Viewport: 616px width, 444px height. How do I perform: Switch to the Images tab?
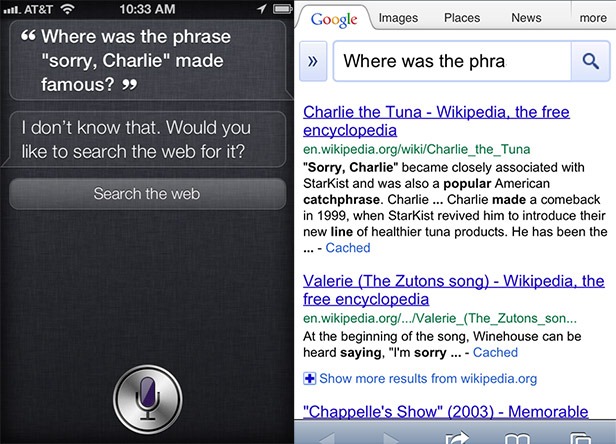click(398, 18)
